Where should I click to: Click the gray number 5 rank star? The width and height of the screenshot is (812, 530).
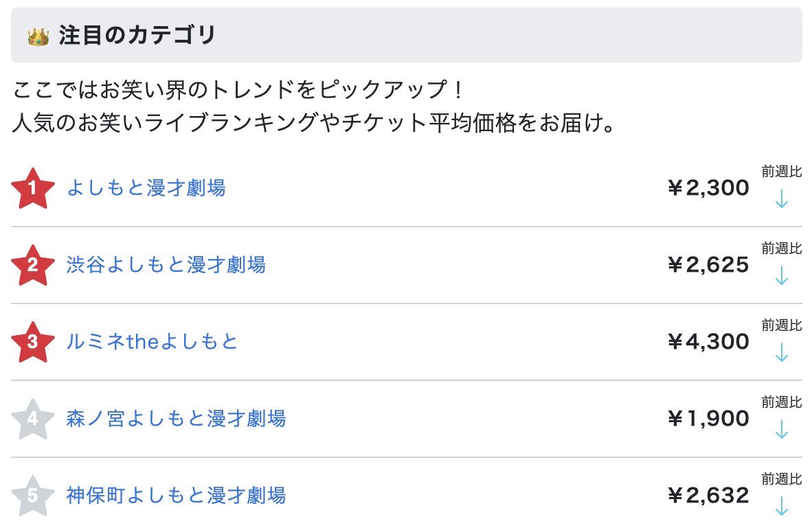pos(33,496)
